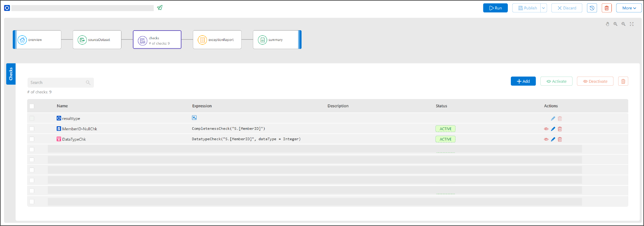Select the exceptionReport workflow step

click(217, 40)
